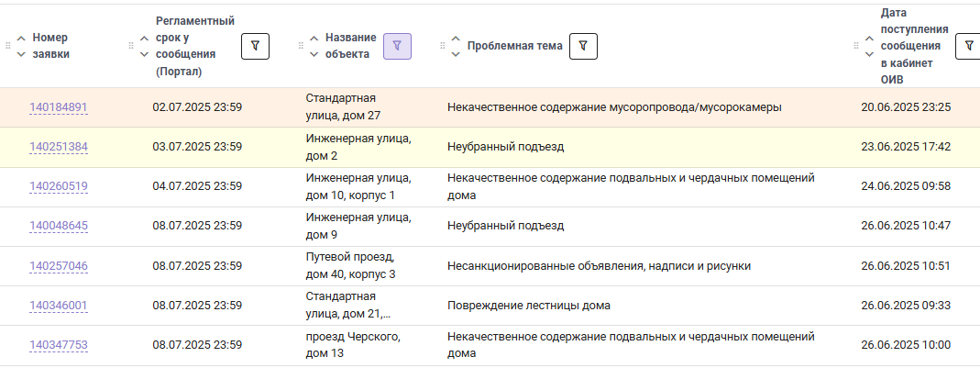Open request link 140257046
The width and height of the screenshot is (980, 368).
59,266
